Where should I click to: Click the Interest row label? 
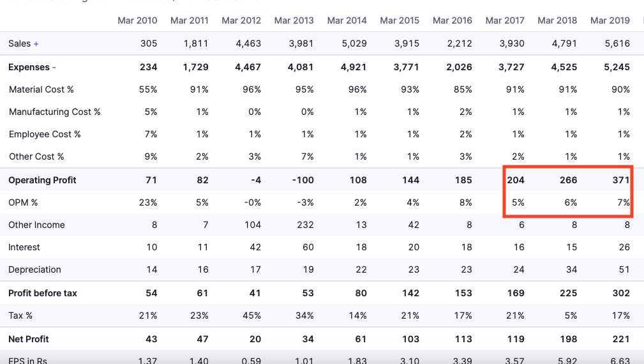pyautogui.click(x=24, y=248)
